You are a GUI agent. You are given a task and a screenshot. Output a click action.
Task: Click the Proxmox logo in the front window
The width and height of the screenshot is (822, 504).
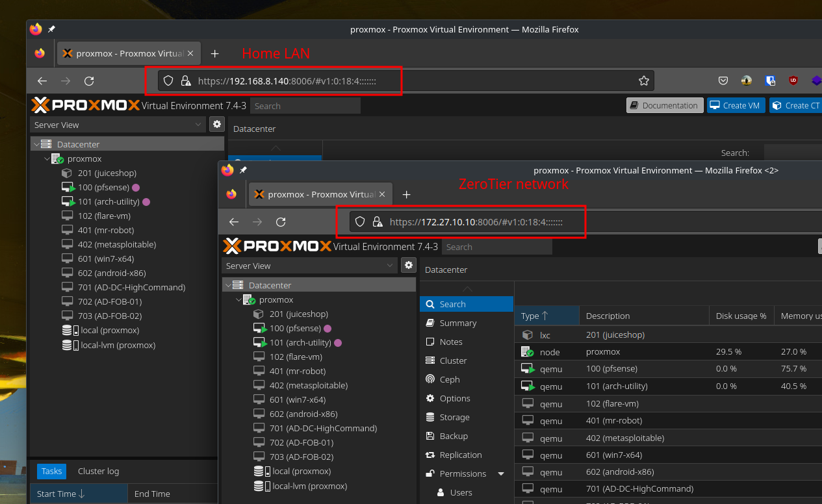[x=277, y=246]
